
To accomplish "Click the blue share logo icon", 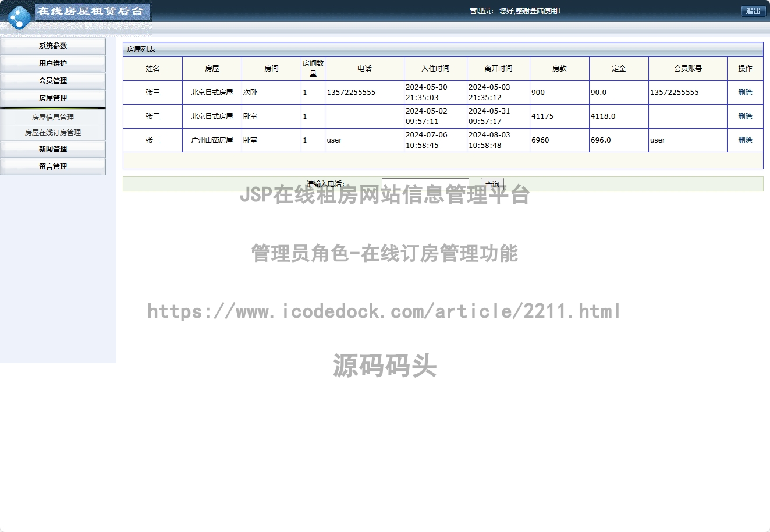I will pyautogui.click(x=19, y=17).
